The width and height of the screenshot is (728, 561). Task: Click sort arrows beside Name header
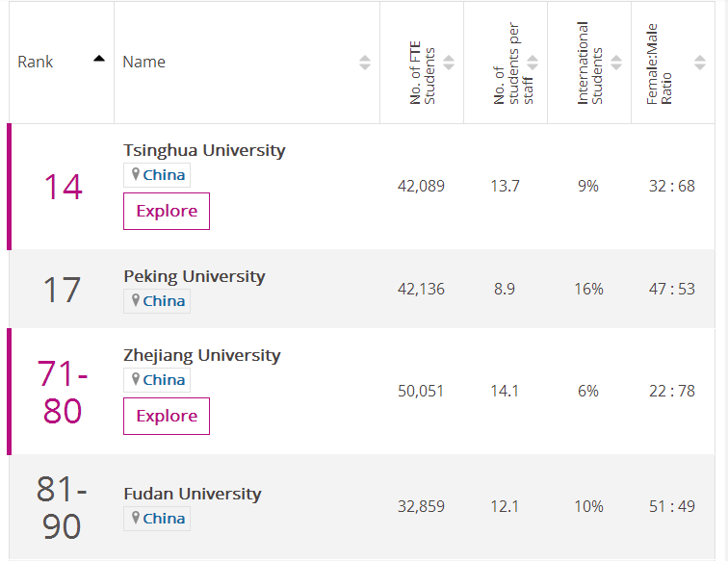[x=365, y=63]
